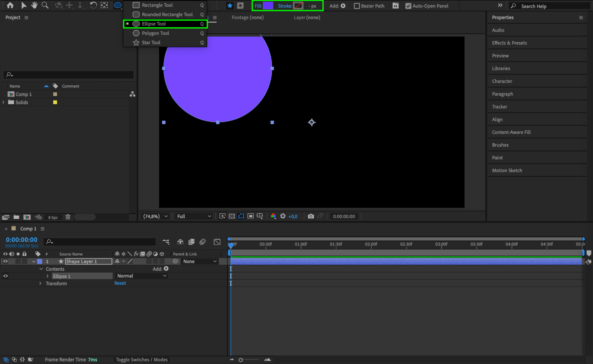Choose Polygon Tool from the menu
Viewport: 593px width, 364px height.
coord(155,33)
